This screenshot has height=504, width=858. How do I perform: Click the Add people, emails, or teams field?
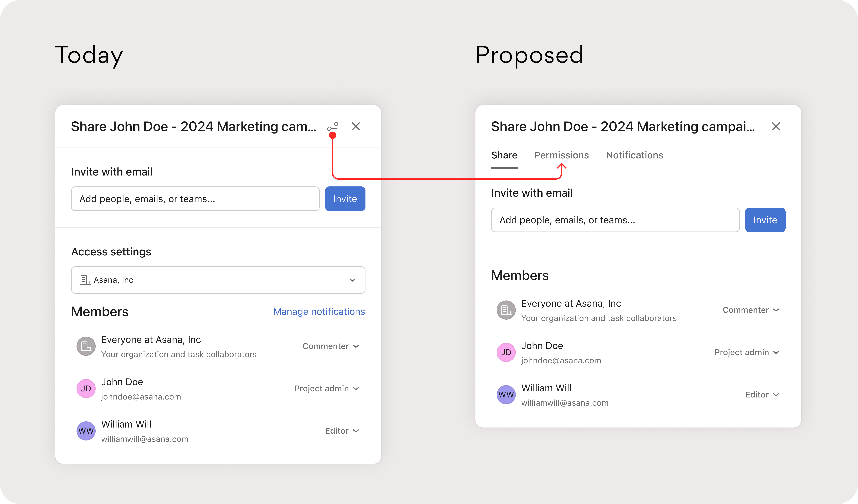(195, 199)
